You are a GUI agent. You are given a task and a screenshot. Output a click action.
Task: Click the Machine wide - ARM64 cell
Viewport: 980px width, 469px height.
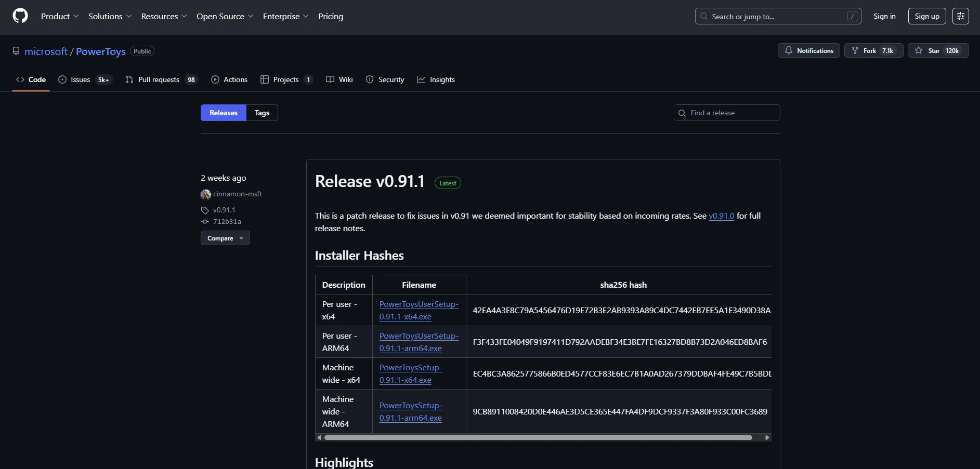pos(344,412)
